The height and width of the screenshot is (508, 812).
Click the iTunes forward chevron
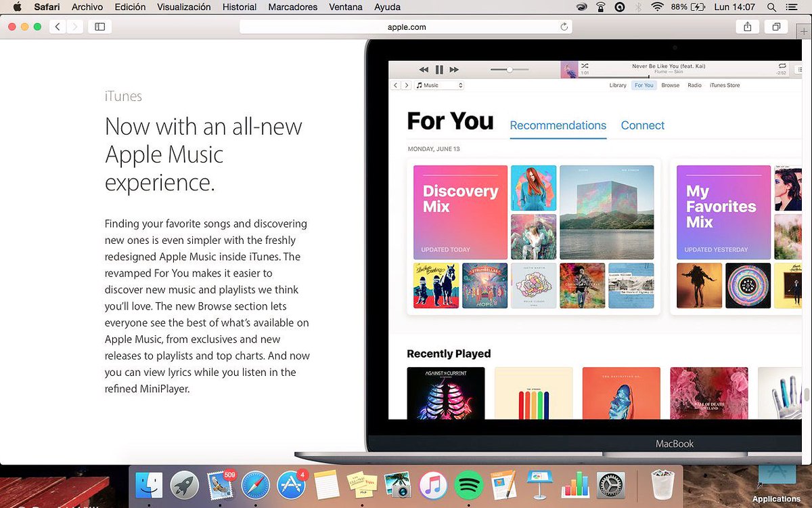tap(407, 85)
